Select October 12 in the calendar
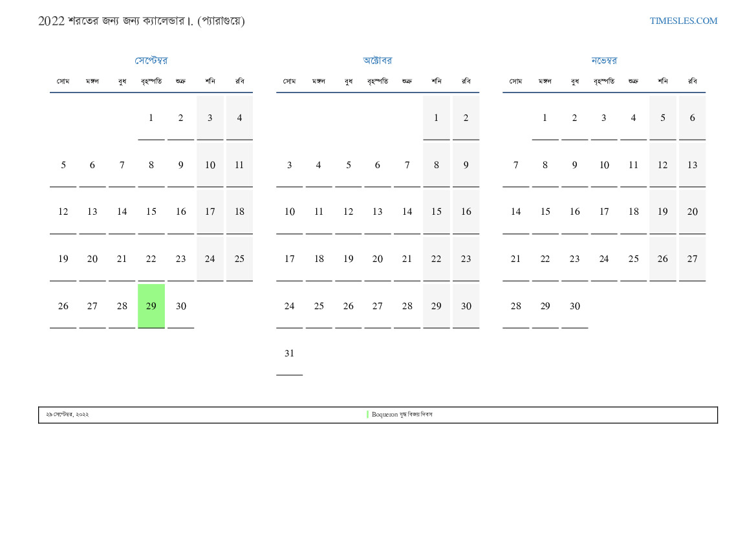The image size is (756, 535). (x=348, y=212)
